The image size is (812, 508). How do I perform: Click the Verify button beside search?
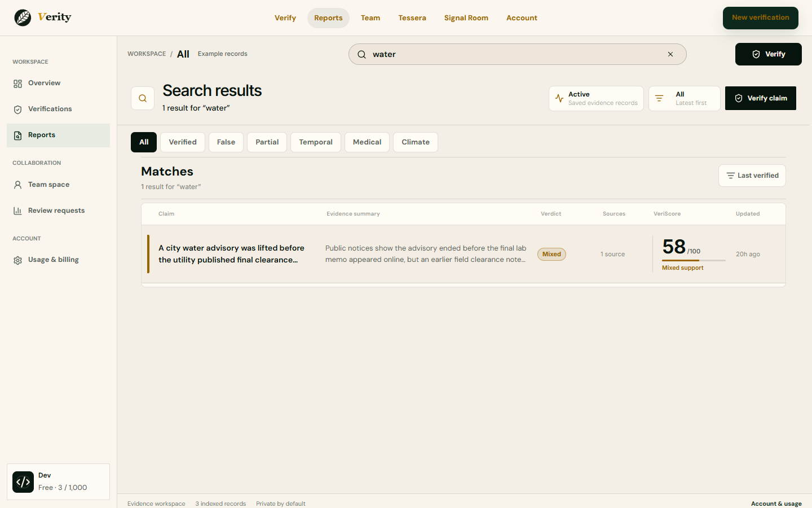769,54
